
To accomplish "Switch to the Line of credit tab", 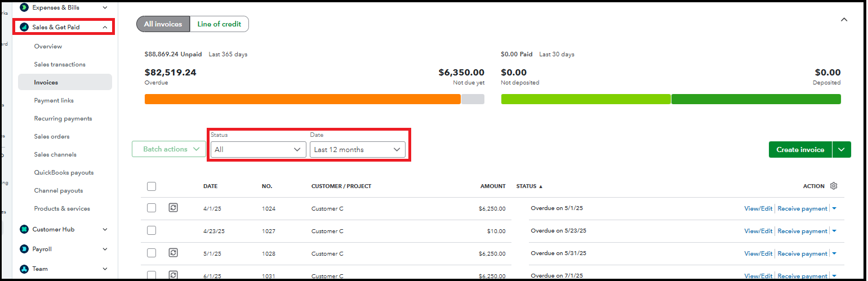I will 219,24.
